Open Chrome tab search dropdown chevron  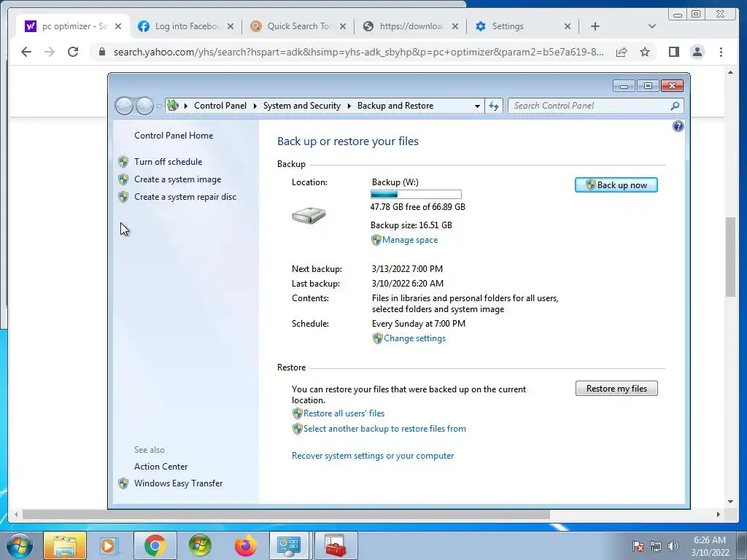(x=651, y=26)
